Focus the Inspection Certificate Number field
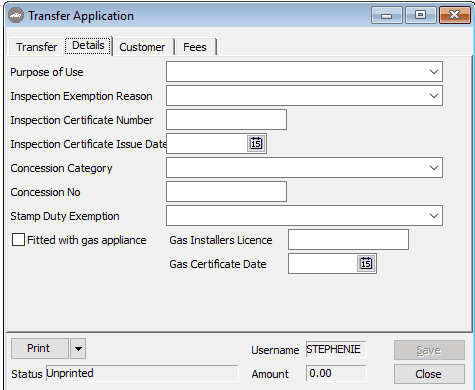The height and width of the screenshot is (390, 475). click(x=226, y=120)
